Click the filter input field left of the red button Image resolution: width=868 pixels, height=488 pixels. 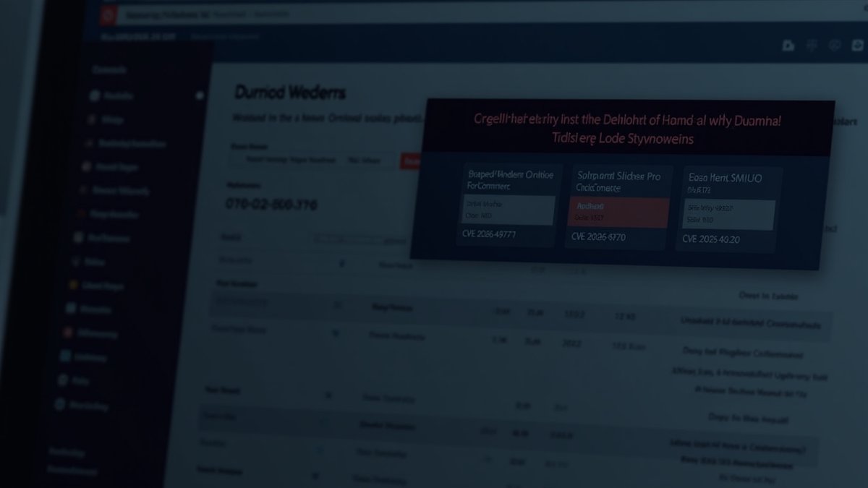(x=313, y=160)
